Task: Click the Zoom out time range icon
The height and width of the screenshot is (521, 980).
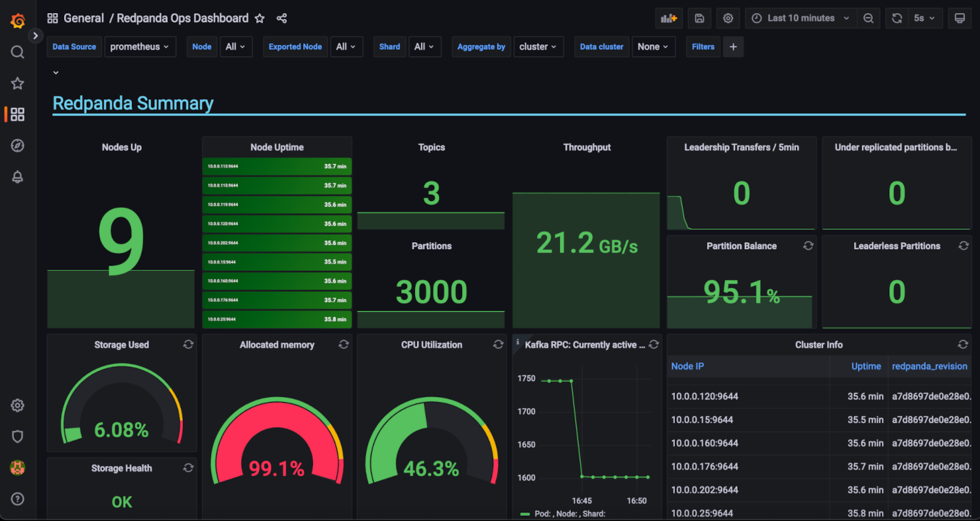Action: click(868, 18)
